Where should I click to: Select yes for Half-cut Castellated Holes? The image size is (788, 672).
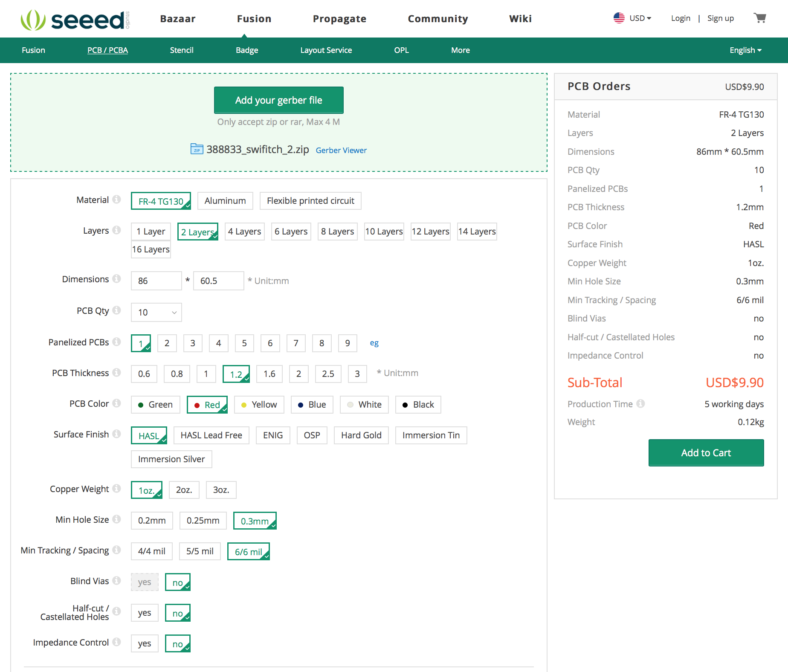coord(145,613)
